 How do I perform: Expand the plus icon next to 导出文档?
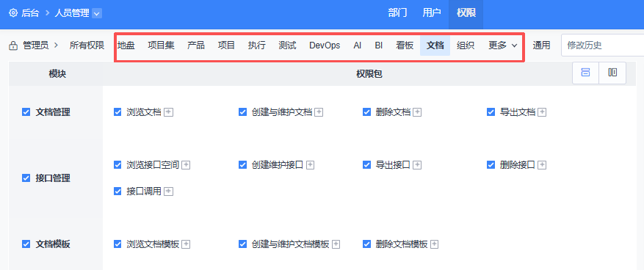(x=542, y=112)
